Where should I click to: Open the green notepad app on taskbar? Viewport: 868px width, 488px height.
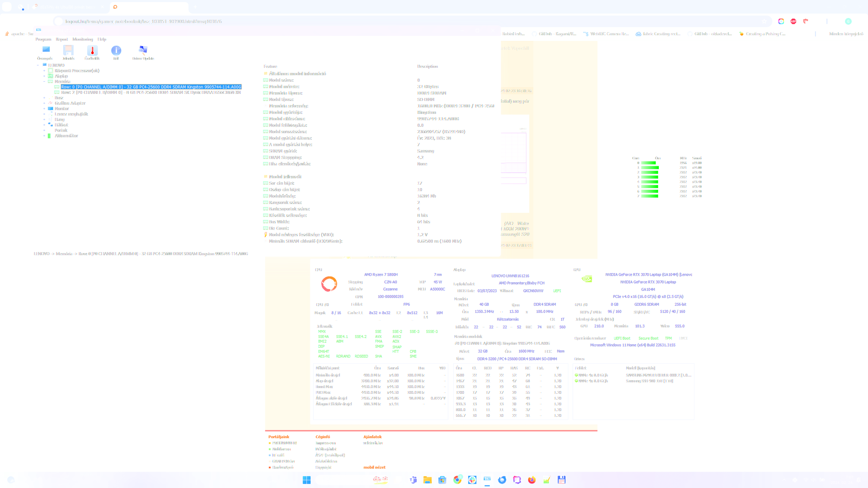(x=547, y=480)
